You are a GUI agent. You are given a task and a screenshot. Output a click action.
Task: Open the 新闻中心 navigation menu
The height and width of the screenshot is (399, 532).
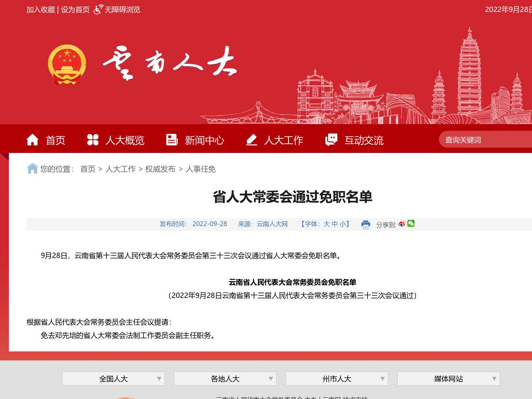click(204, 140)
